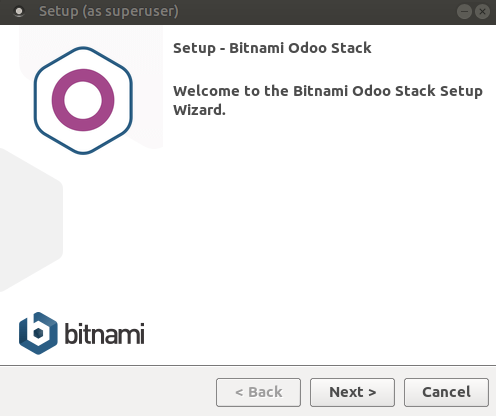The height and width of the screenshot is (416, 496).
Task: Click the empty title bar area beside the title
Action: tap(317, 12)
